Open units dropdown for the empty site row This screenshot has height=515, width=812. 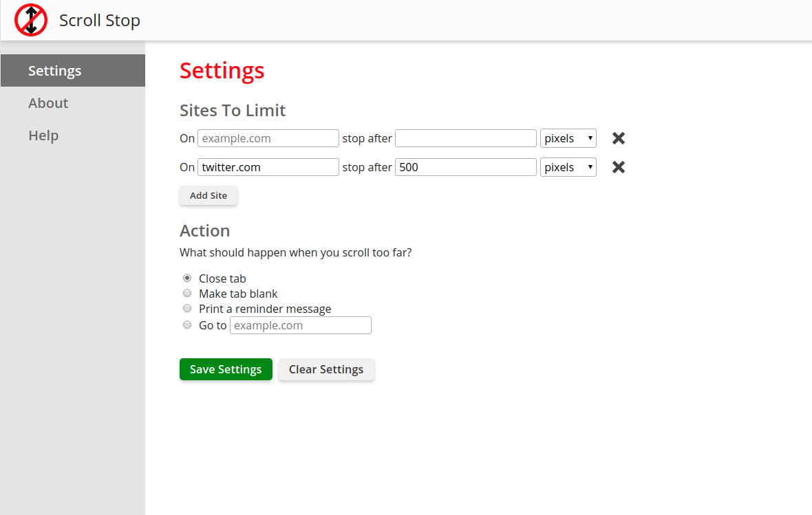(x=568, y=138)
